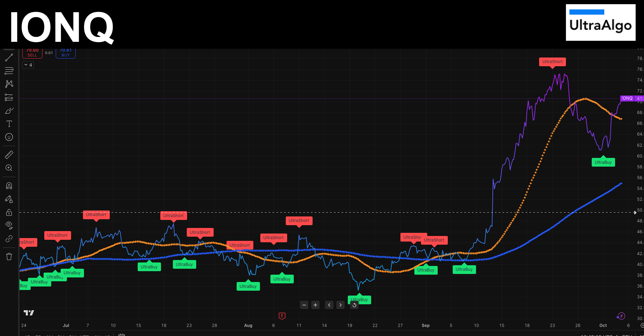Click the "Jul" label on time axis
The width and height of the screenshot is (644, 336).
coord(66,326)
